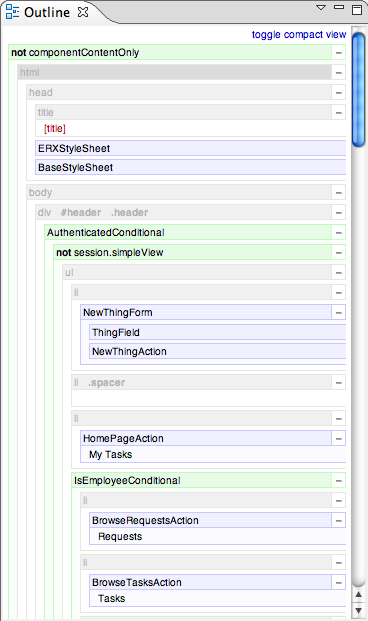Collapse the not componentContentOnly node
This screenshot has width=368, height=621.
point(339,53)
